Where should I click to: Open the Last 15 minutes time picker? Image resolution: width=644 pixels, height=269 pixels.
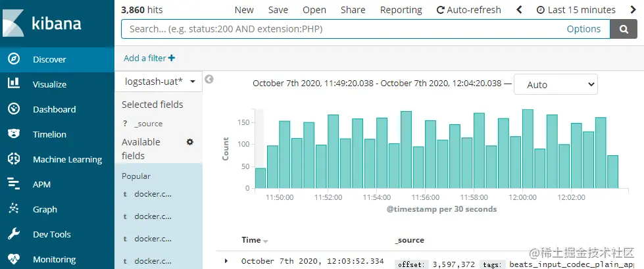click(576, 10)
